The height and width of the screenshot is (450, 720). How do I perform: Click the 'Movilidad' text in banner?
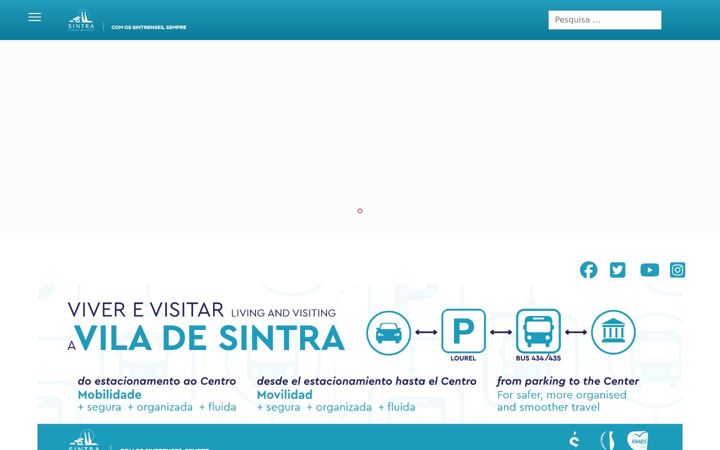point(284,394)
